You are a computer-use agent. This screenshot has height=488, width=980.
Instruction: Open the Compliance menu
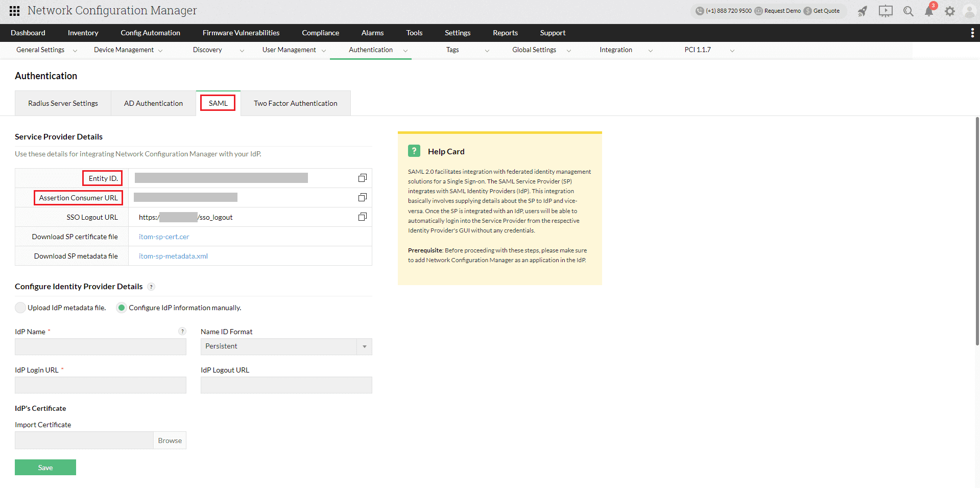pos(321,33)
